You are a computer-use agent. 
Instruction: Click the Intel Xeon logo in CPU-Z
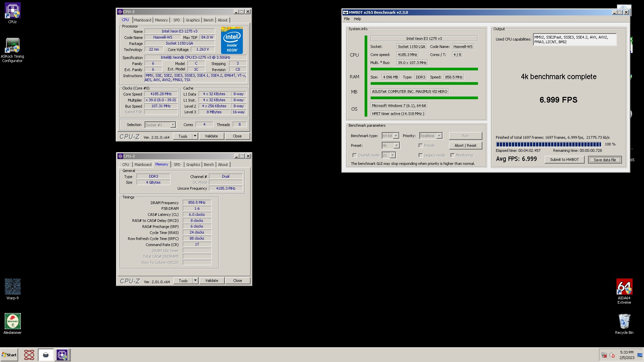pos(232,40)
